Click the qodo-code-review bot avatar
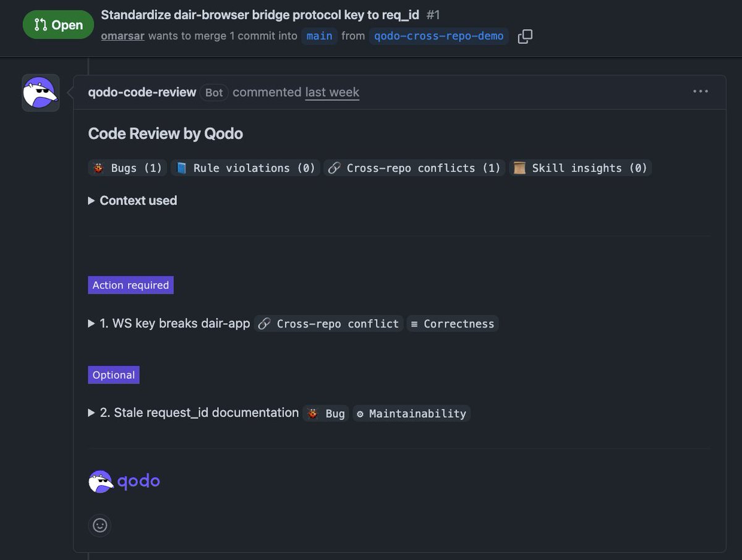Viewport: 742px width, 560px height. (41, 93)
